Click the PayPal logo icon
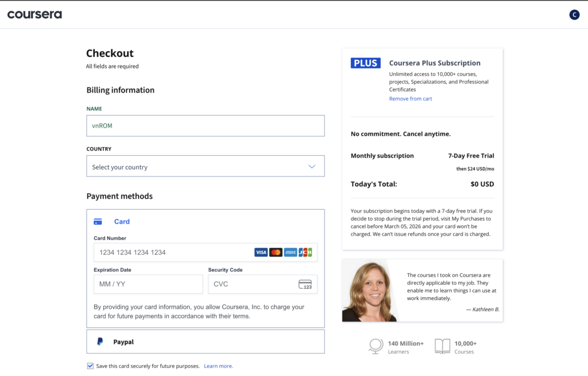This screenshot has height=376, width=588. tap(100, 342)
